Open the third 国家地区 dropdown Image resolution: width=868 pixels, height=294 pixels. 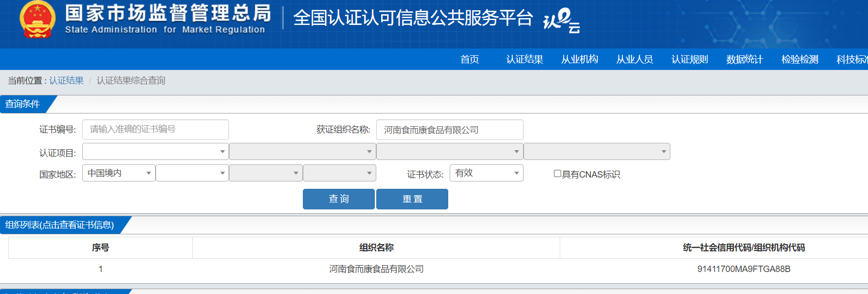[266, 173]
